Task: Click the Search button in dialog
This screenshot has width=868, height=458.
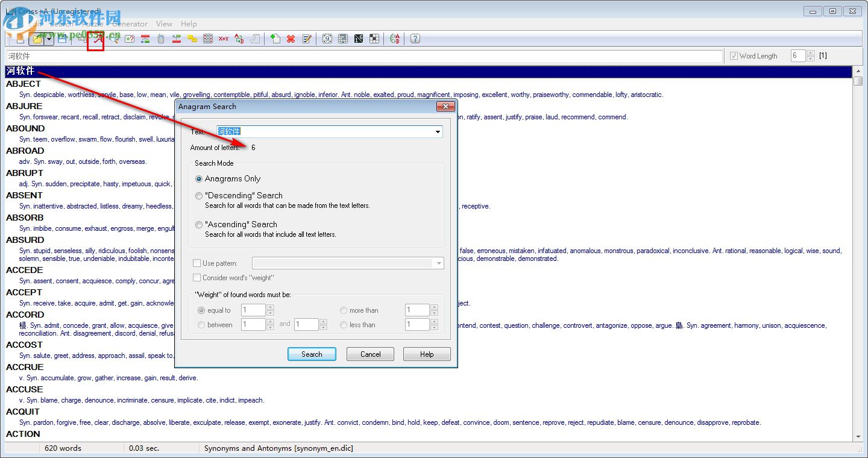Action: pyautogui.click(x=312, y=354)
